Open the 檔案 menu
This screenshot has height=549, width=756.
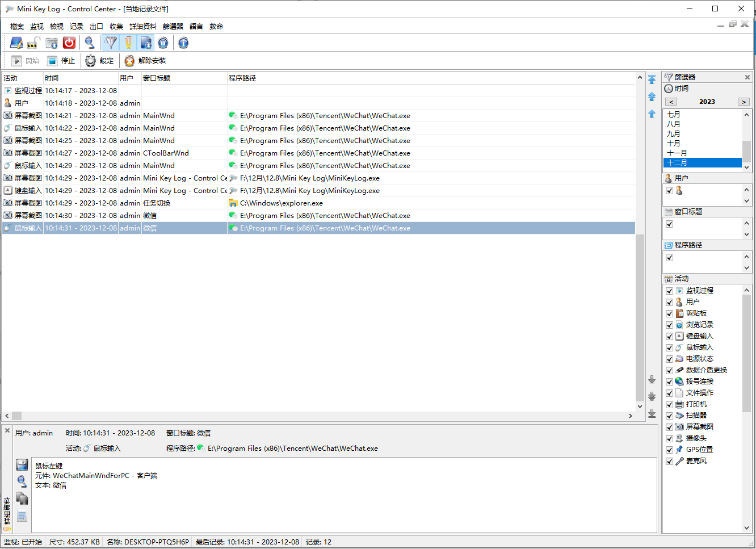point(17,26)
